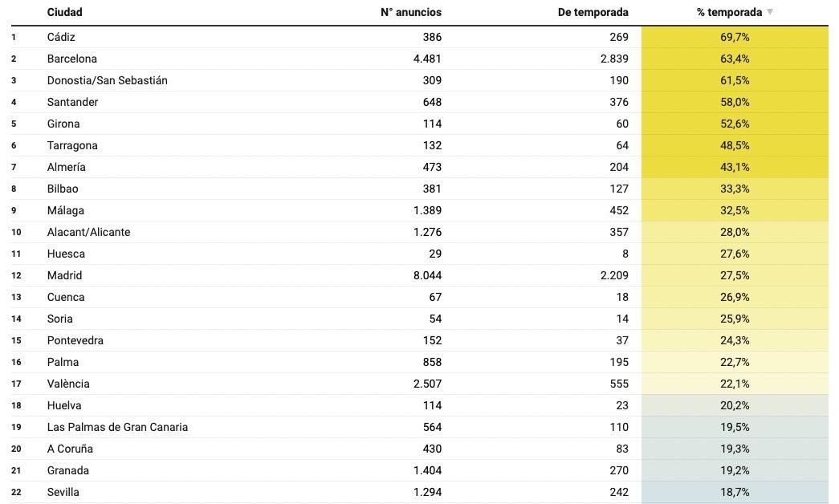Click the Sevilla 18,7% blue cell
This screenshot has height=504, width=839.
click(735, 492)
